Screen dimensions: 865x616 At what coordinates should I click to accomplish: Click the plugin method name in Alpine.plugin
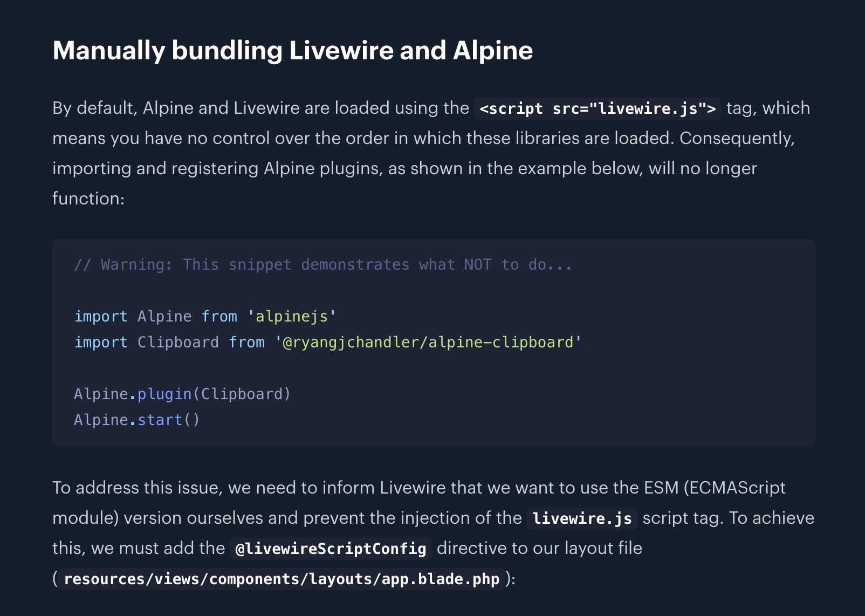pos(163,393)
